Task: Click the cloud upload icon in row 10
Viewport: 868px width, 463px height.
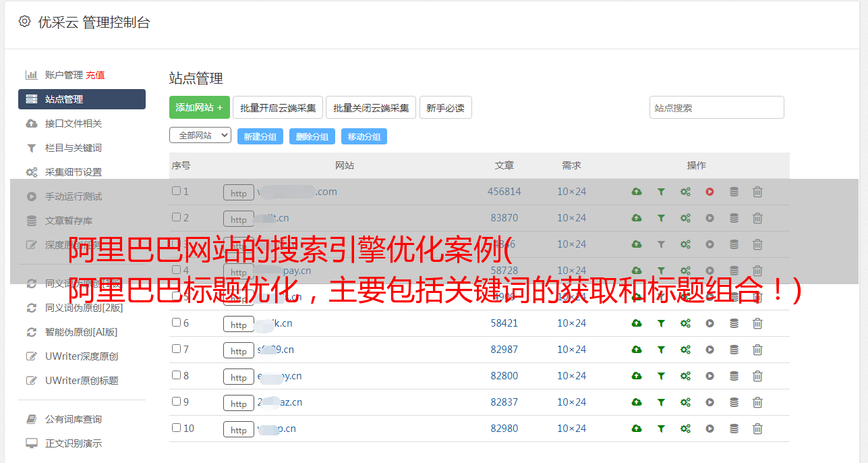Action: (x=636, y=429)
